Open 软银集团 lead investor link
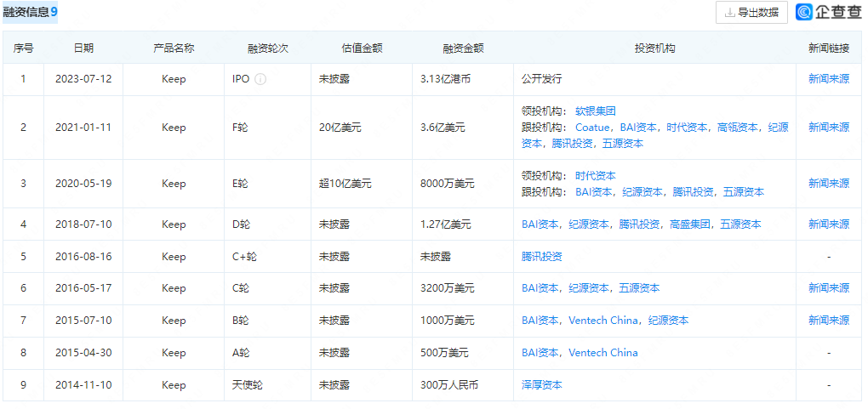Image resolution: width=868 pixels, height=409 pixels. point(595,111)
